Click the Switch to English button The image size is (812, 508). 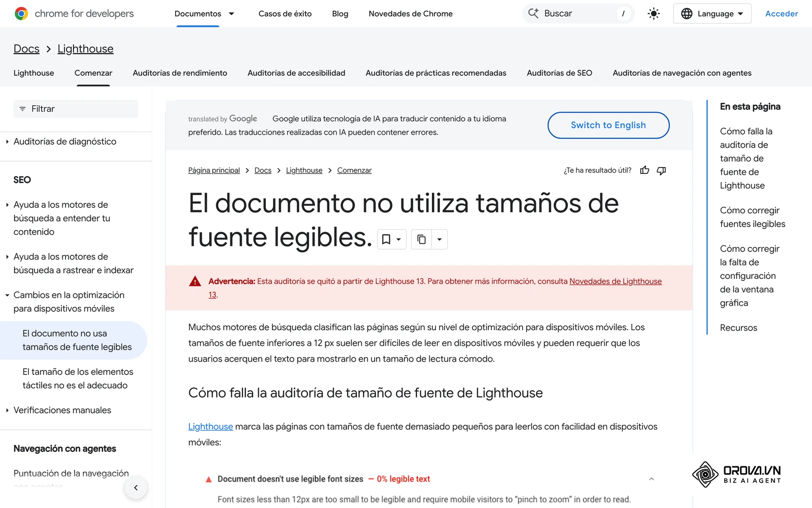coord(608,125)
